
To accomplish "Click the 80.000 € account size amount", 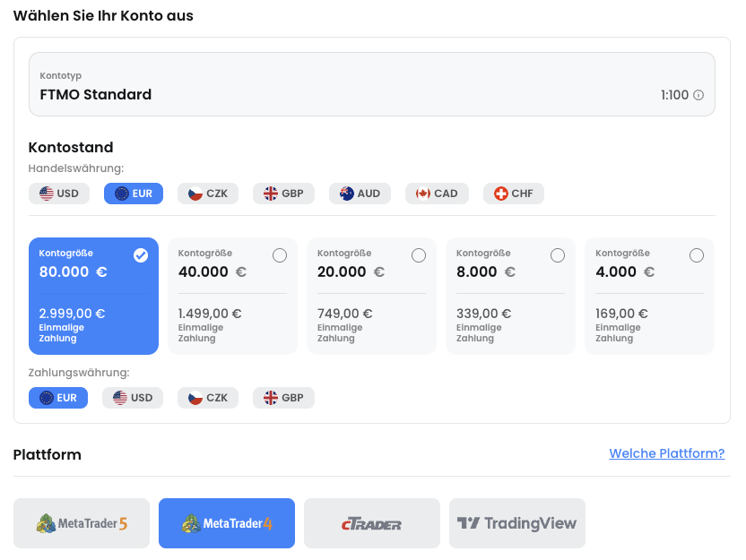I will pos(74,271).
